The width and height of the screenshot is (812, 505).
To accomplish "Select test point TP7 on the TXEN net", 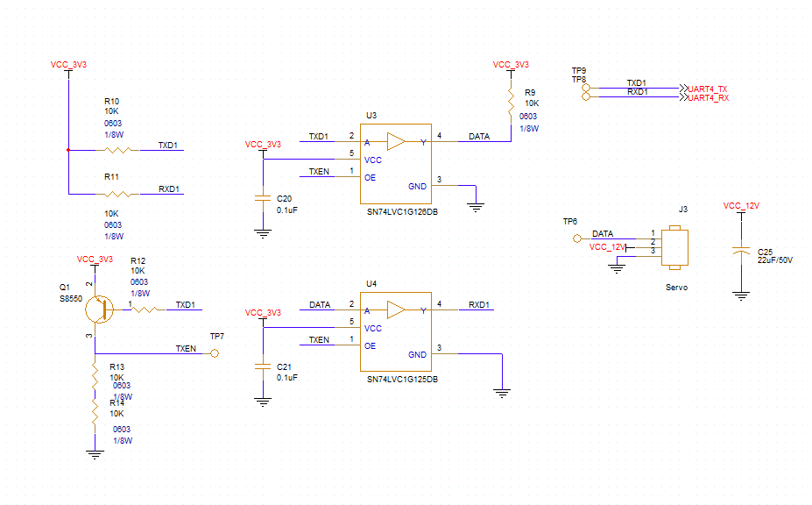I will pos(215,352).
